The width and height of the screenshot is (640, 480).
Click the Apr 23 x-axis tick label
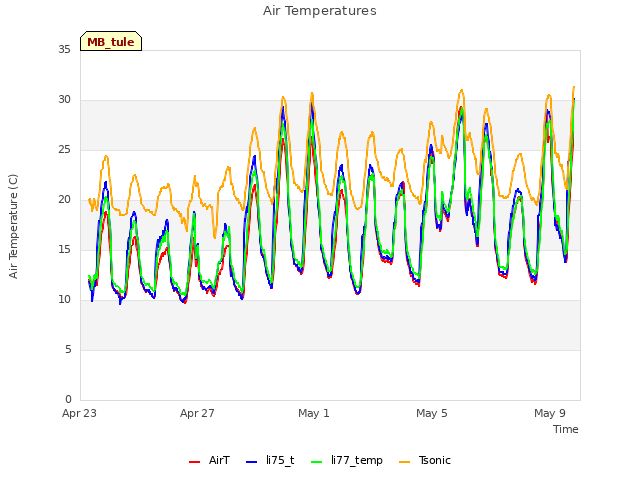(79, 413)
